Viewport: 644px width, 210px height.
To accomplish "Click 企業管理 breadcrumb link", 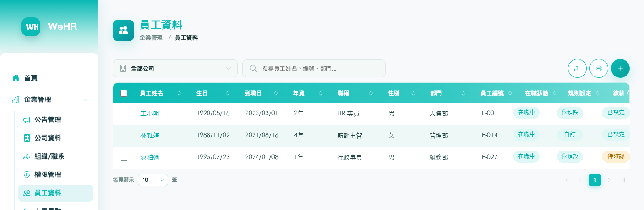I will (x=151, y=38).
